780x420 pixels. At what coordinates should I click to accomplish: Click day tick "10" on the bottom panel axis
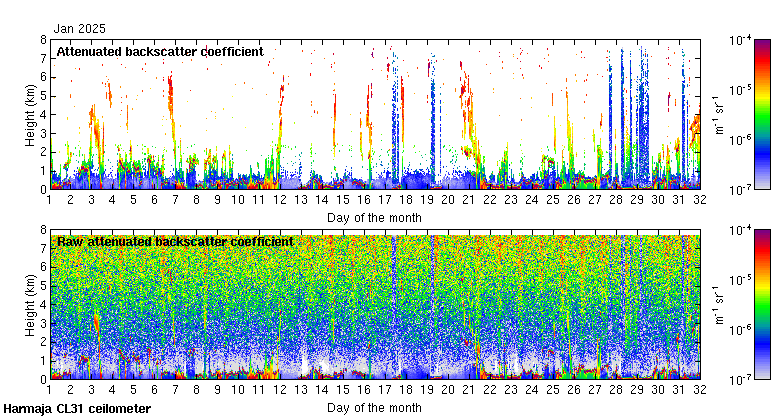click(238, 390)
